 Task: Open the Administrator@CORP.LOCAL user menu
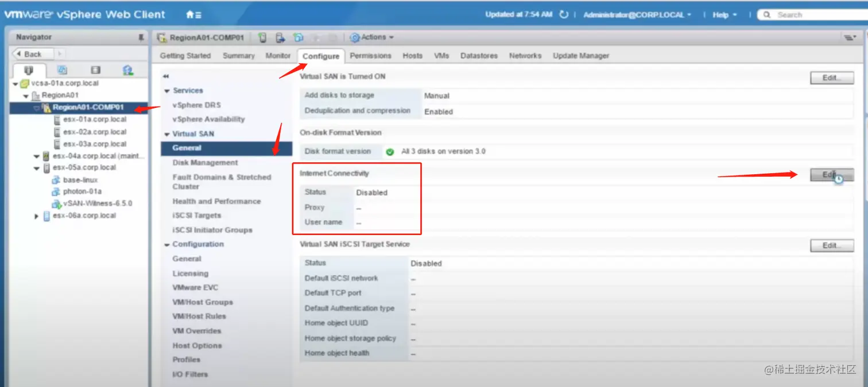[637, 15]
